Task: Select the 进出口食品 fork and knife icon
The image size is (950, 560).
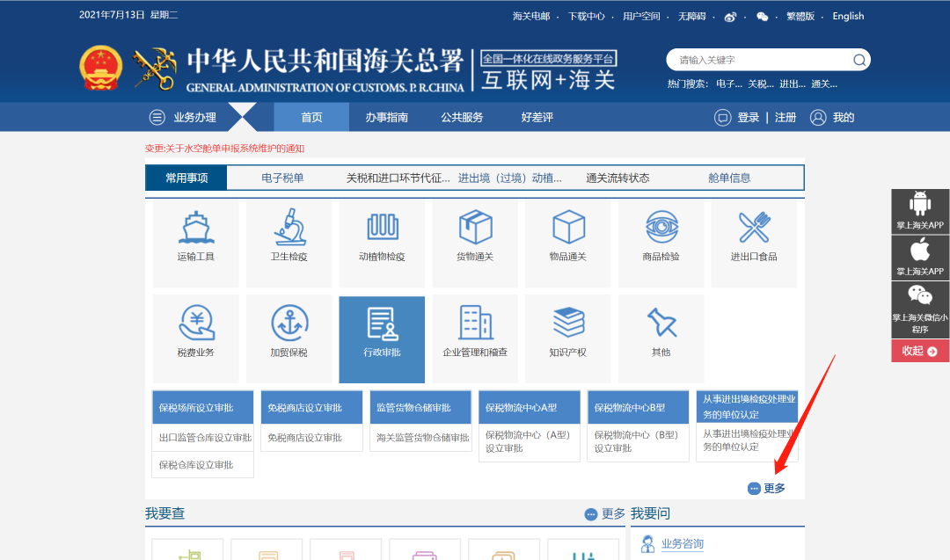Action: (755, 227)
